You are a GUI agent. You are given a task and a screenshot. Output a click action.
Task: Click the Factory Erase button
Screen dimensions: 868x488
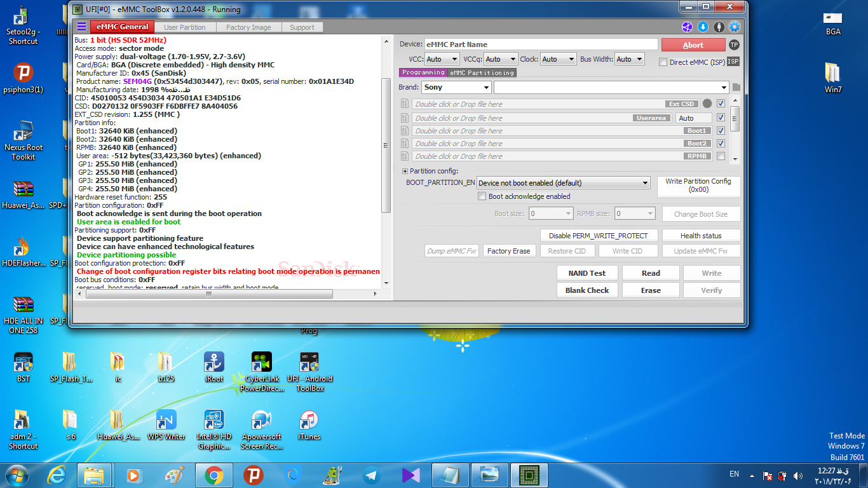509,251
